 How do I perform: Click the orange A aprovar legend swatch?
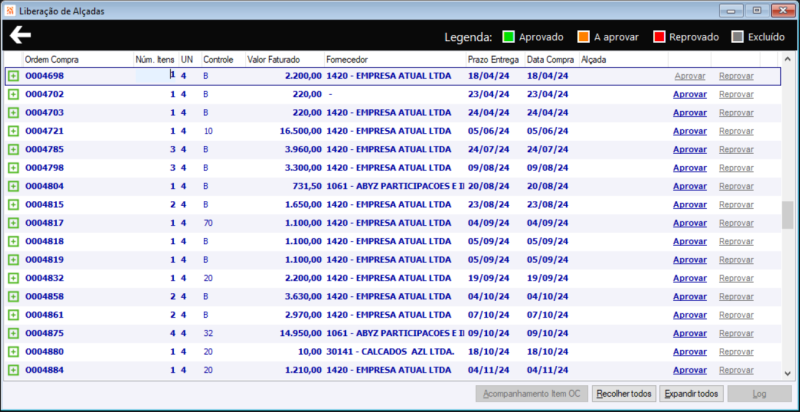[583, 37]
